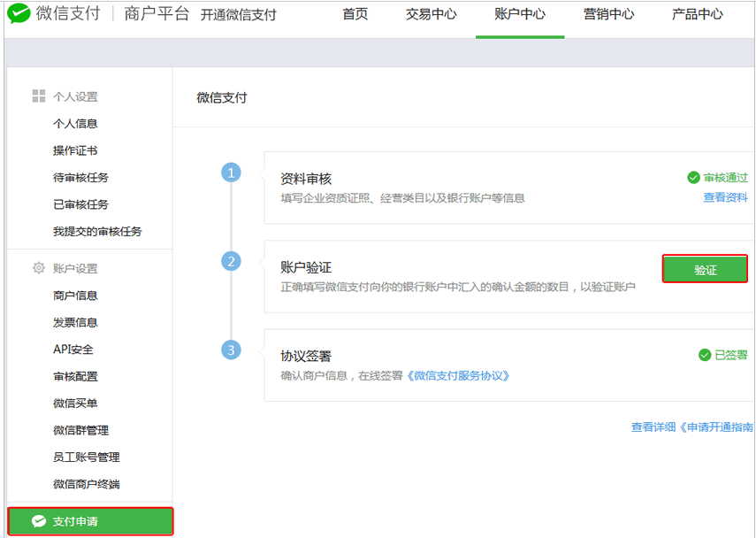Click the 资料审核 step title
Image resolution: width=756 pixels, height=538 pixels.
(306, 179)
